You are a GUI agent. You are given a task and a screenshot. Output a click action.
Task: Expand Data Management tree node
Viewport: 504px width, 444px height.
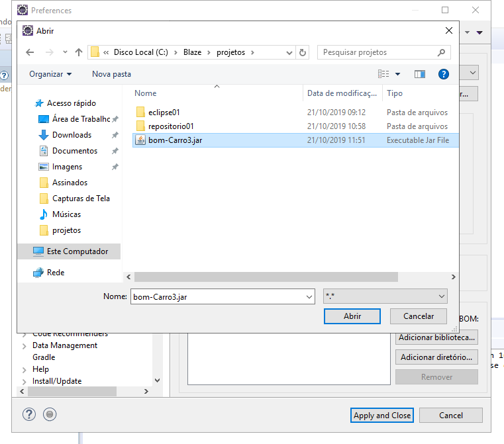pyautogui.click(x=25, y=346)
